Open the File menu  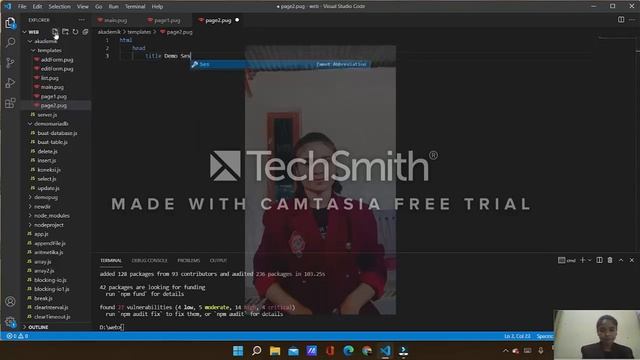(x=22, y=7)
